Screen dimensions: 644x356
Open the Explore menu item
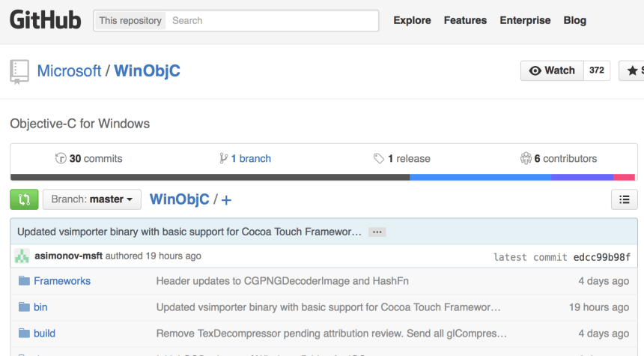click(412, 20)
